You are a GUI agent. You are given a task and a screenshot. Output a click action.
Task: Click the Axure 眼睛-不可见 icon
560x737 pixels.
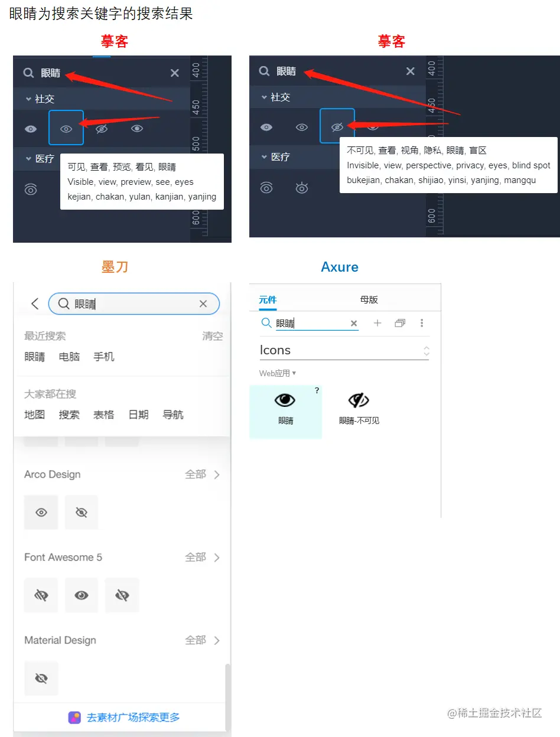359,400
